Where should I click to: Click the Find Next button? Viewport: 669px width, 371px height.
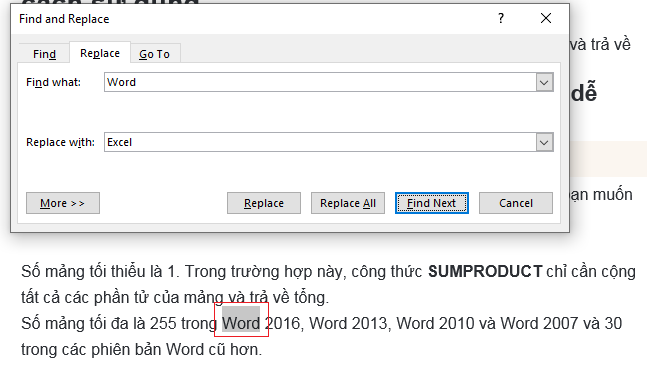pos(432,203)
